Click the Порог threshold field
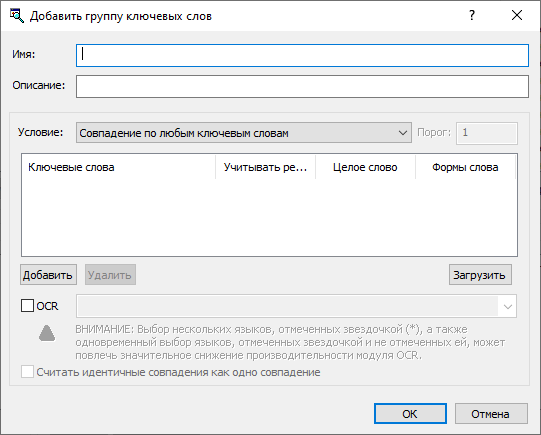This screenshot has height=435, width=541. click(x=487, y=133)
